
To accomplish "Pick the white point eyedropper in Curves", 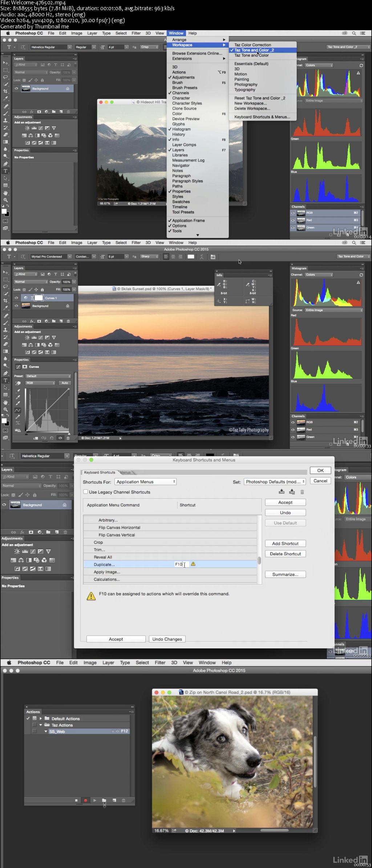I will coord(18,403).
